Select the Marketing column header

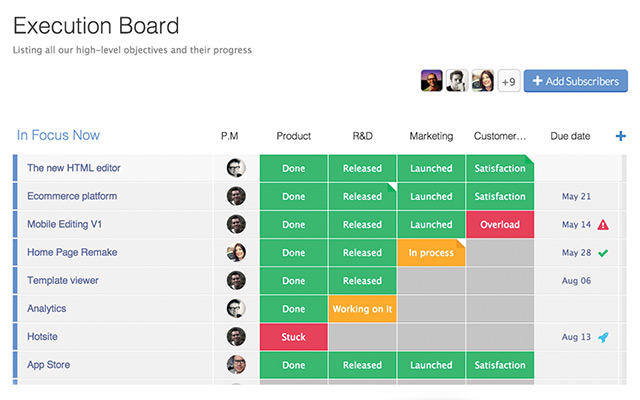431,136
